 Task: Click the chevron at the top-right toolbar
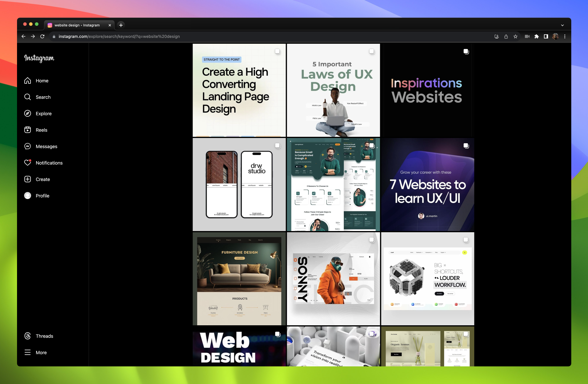pos(562,25)
